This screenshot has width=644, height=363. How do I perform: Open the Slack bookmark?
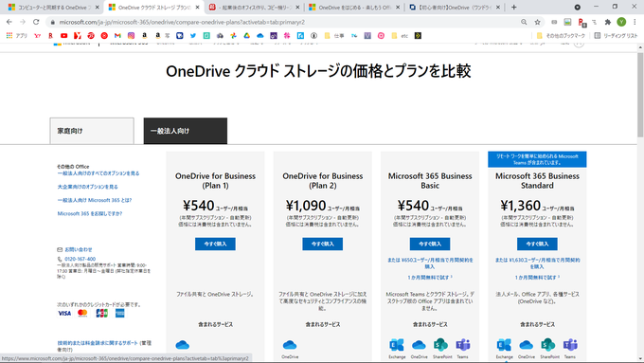pyautogui.click(x=287, y=36)
